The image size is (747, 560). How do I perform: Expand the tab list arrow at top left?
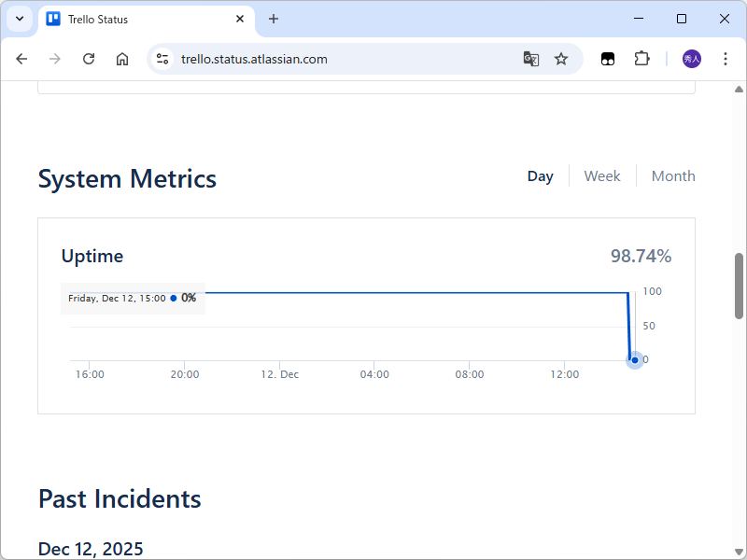click(19, 19)
